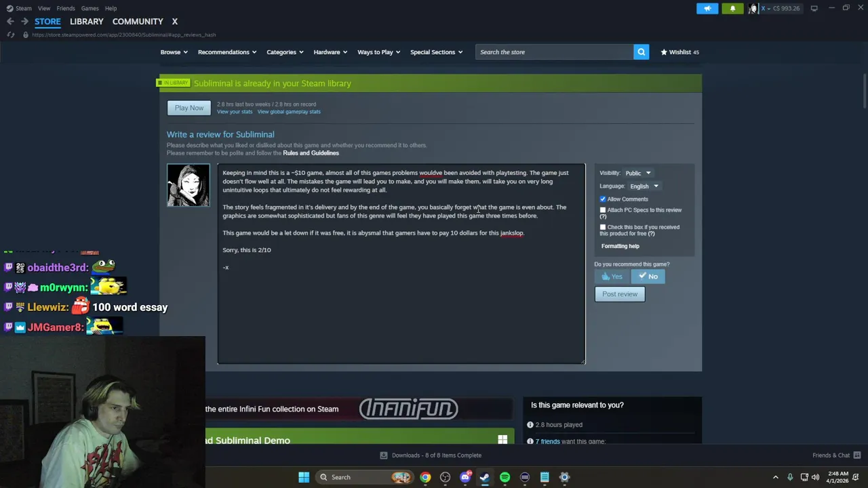Click the Post review button
Viewport: 868px width, 488px height.
(x=620, y=294)
